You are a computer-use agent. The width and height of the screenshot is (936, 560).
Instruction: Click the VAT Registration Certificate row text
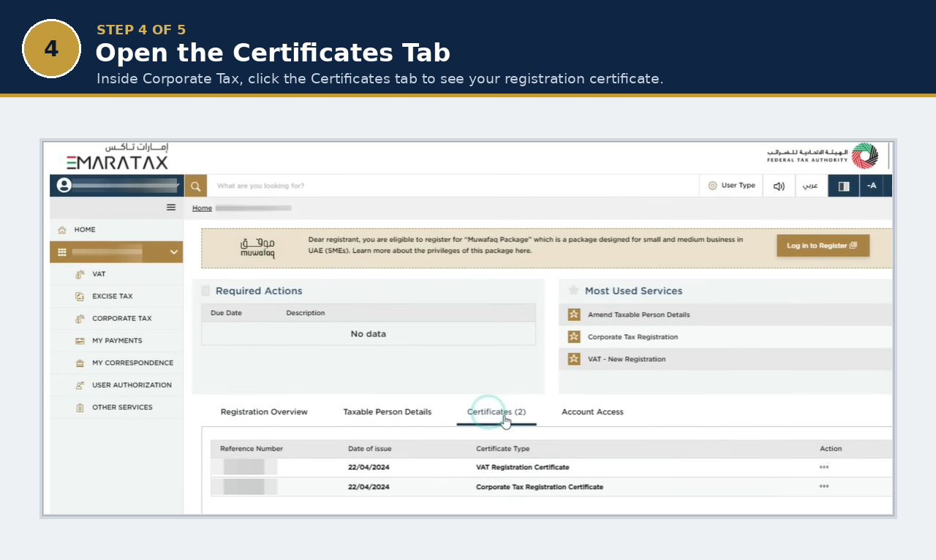tap(522, 467)
